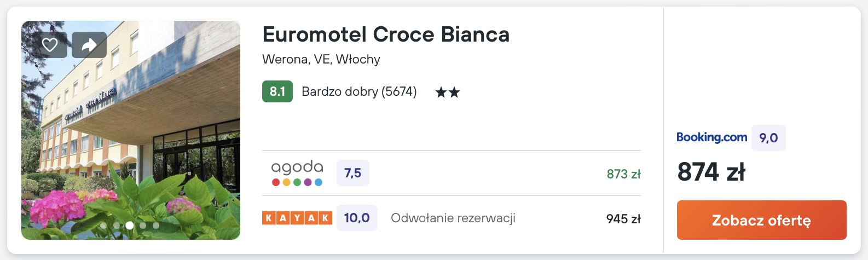This screenshot has height=260, width=868.
Task: Open the Zobacz ofertę offer button
Action: point(761,220)
